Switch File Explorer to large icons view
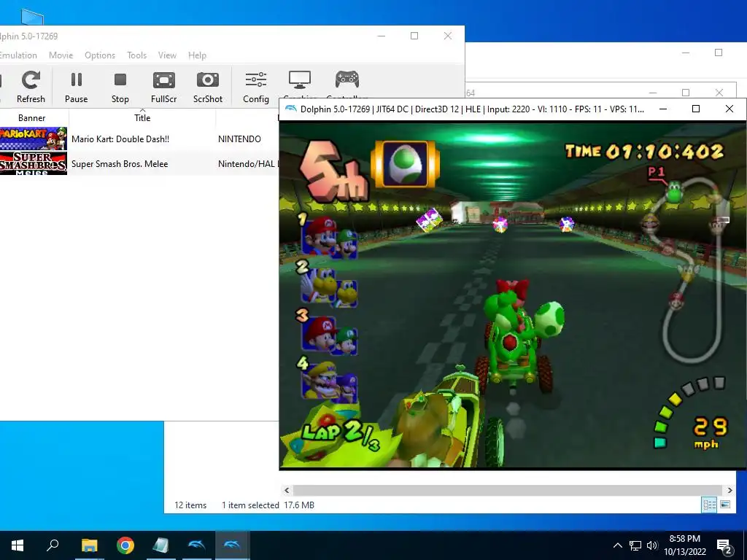747x560 pixels. (x=725, y=505)
